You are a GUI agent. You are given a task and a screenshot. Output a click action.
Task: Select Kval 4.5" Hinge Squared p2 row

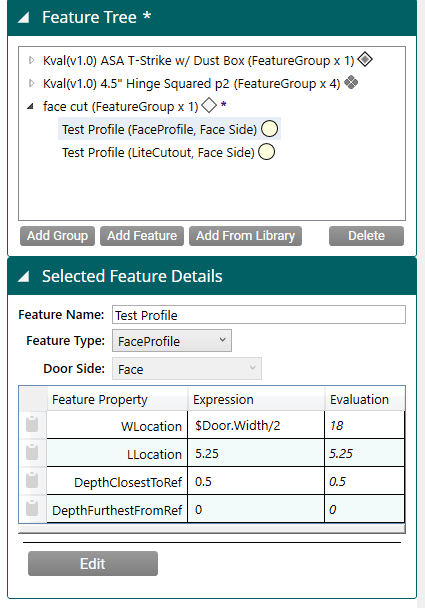(192, 84)
